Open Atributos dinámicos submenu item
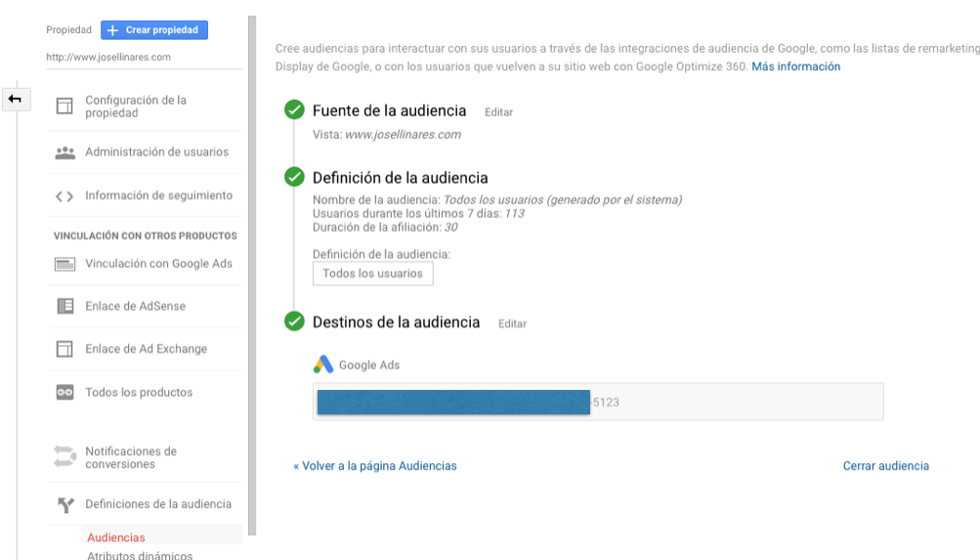Image resolution: width=980 pixels, height=560 pixels. pyautogui.click(x=140, y=555)
